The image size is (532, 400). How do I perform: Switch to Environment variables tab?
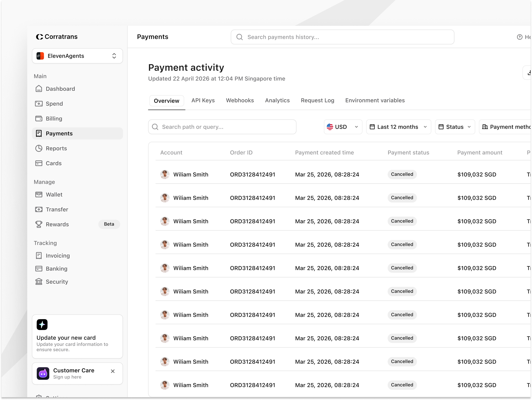[x=375, y=101]
